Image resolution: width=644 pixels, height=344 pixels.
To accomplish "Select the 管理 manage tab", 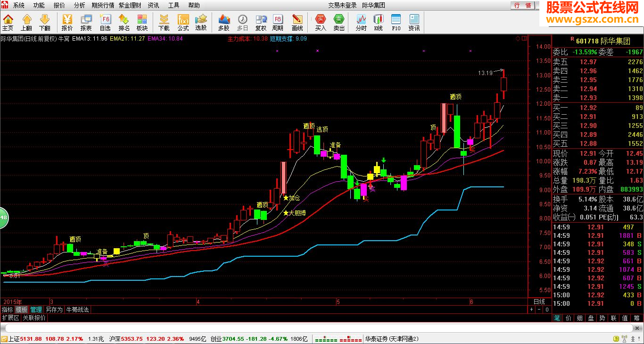I will coord(36,310).
